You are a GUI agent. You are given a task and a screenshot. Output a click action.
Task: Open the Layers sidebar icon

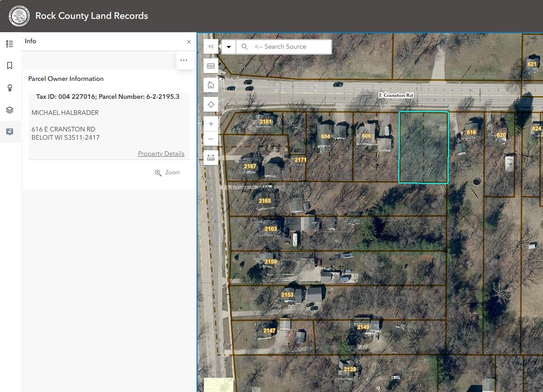[x=10, y=110]
